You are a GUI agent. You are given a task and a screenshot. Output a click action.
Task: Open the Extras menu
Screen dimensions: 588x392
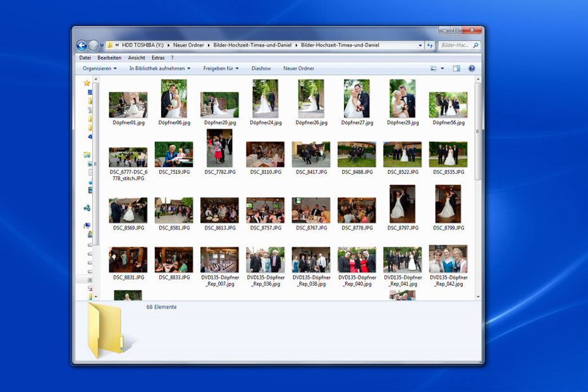point(158,58)
